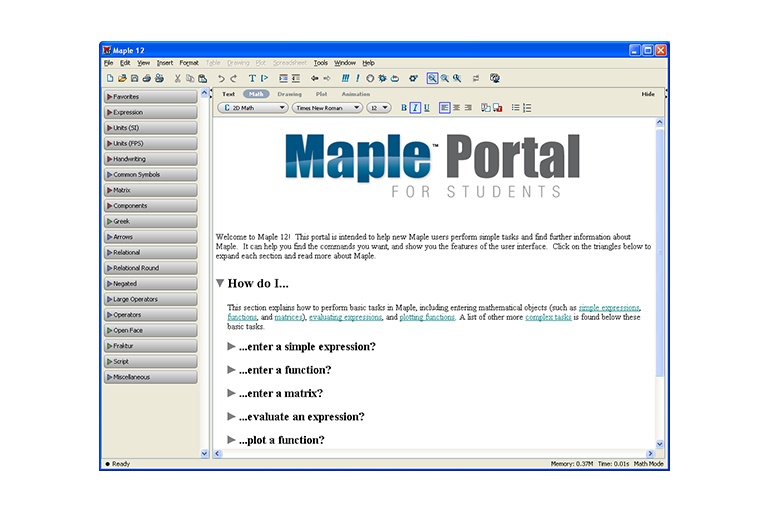
Task: Save the worksheet with the floppy disk icon
Action: click(x=134, y=78)
